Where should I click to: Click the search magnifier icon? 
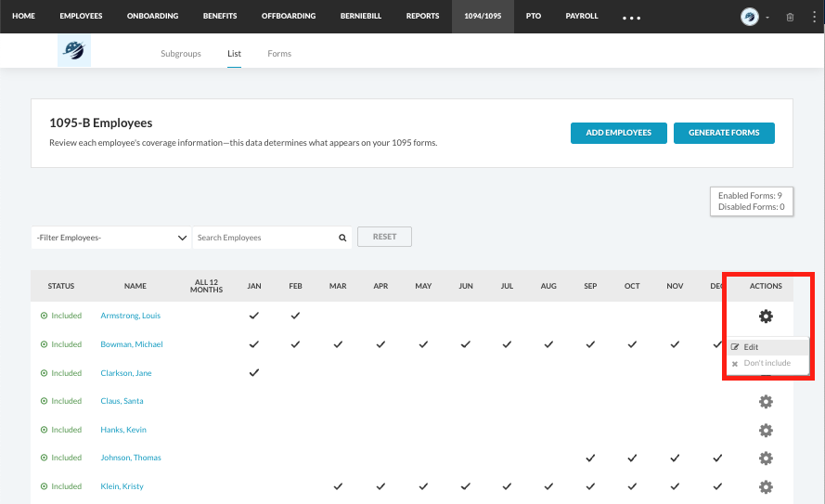pyautogui.click(x=342, y=238)
